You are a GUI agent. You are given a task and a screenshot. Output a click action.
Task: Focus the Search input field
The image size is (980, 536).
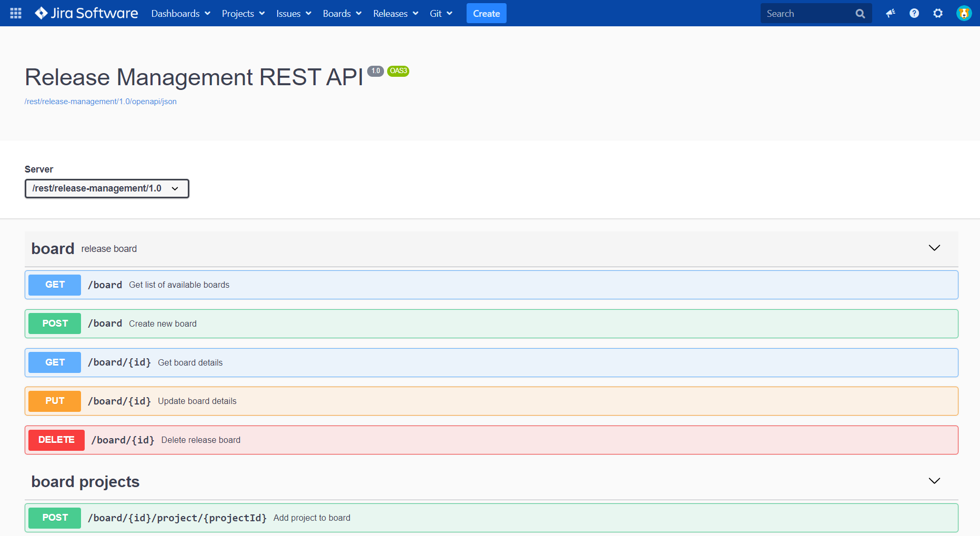coord(807,14)
